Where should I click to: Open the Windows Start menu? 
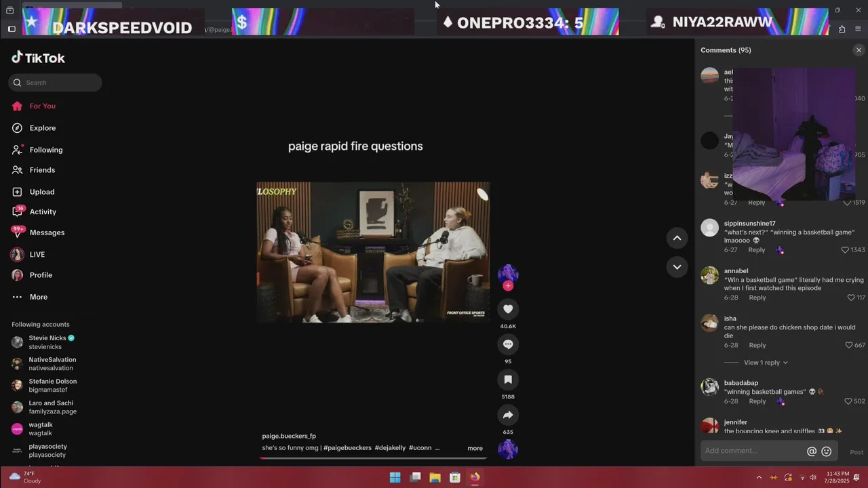tap(395, 477)
